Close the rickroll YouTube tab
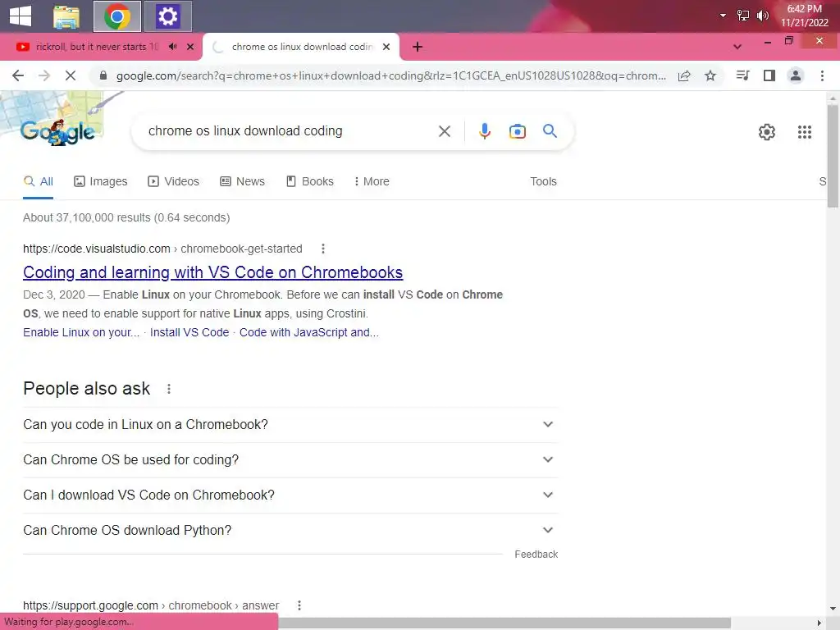This screenshot has height=630, width=840. tap(190, 47)
